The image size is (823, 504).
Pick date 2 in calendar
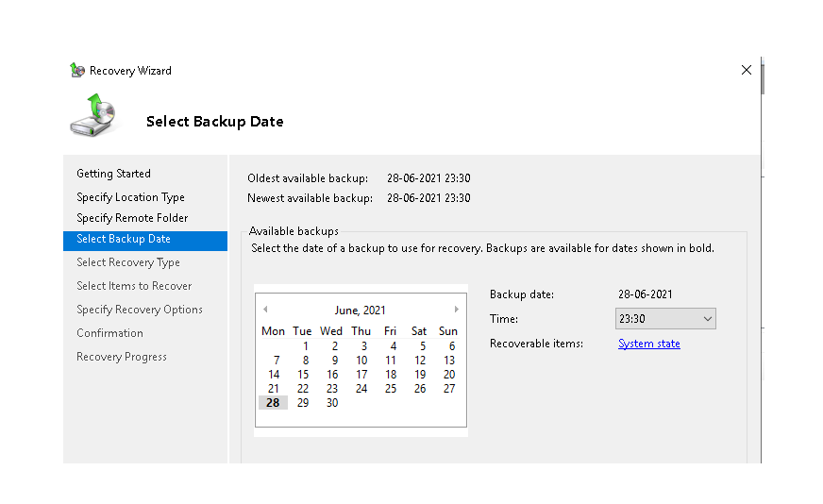[x=335, y=346]
